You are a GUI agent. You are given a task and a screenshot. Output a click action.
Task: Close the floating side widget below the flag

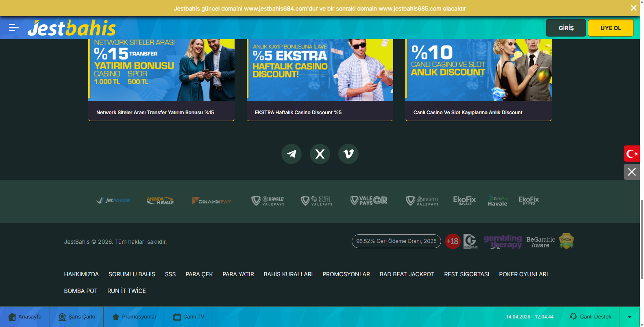[632, 172]
